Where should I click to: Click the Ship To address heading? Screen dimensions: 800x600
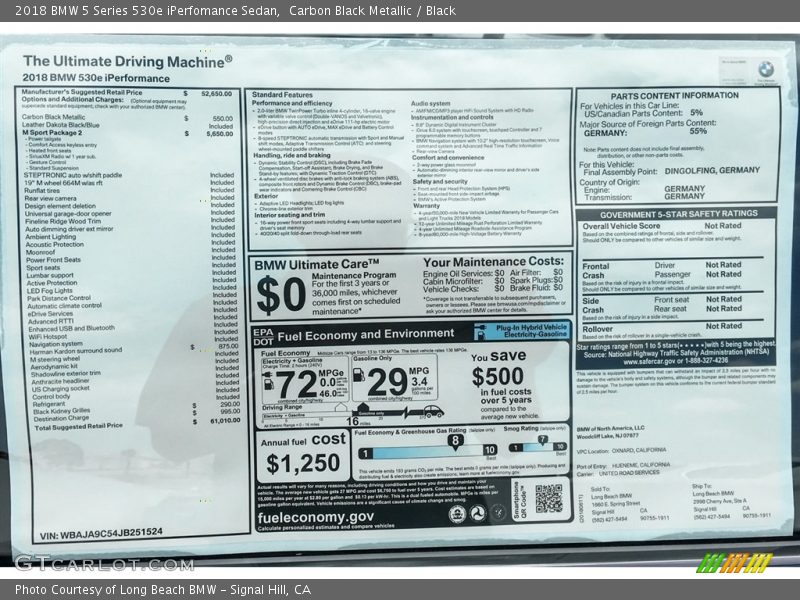click(702, 486)
